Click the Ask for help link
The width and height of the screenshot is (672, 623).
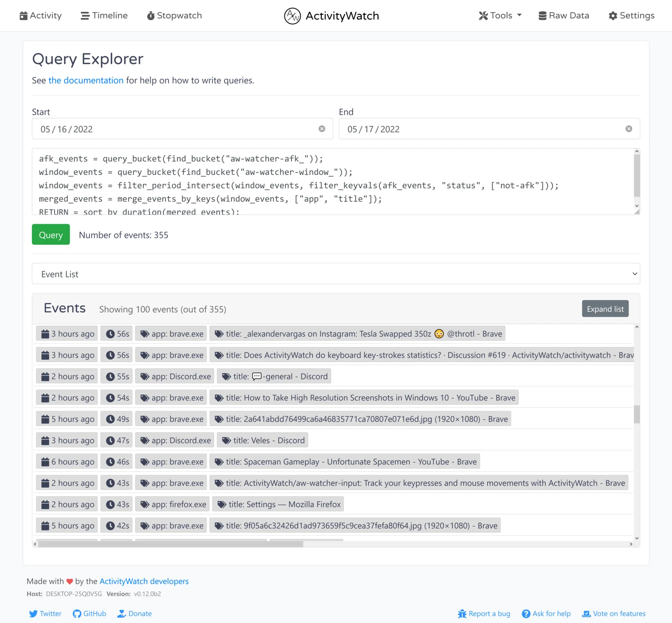(x=546, y=614)
